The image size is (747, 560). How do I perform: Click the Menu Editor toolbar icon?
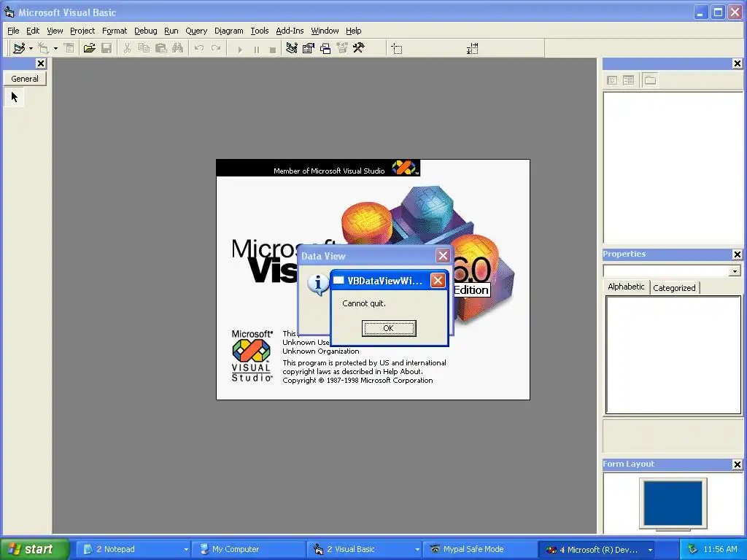[69, 48]
